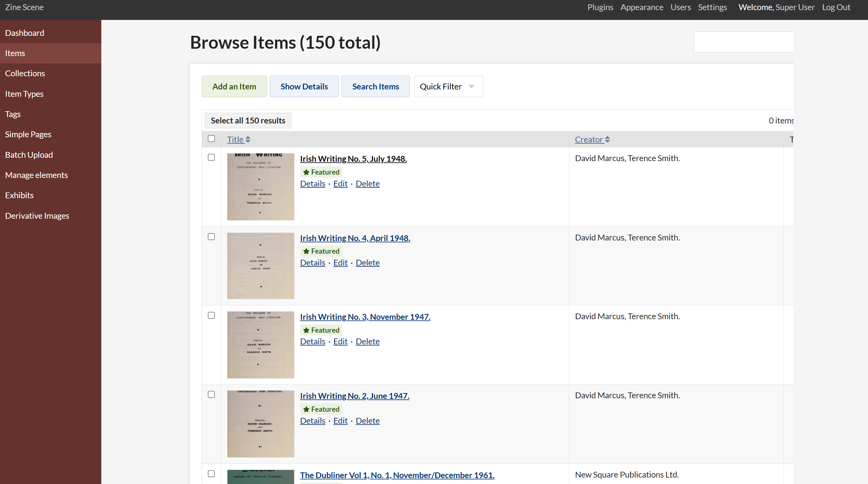Screen dimensions: 868x484
Task: Click the Browse Items (150 total) heading
Action: tap(285, 43)
